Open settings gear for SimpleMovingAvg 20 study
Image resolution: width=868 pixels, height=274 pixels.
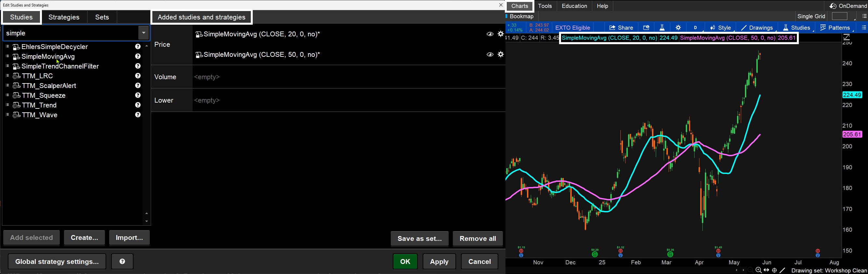click(x=501, y=34)
